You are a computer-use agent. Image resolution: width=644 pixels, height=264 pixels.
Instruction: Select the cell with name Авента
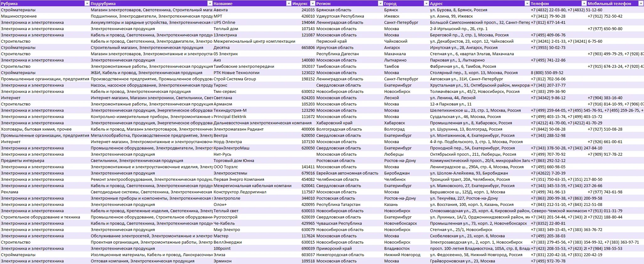[x=252, y=10]
